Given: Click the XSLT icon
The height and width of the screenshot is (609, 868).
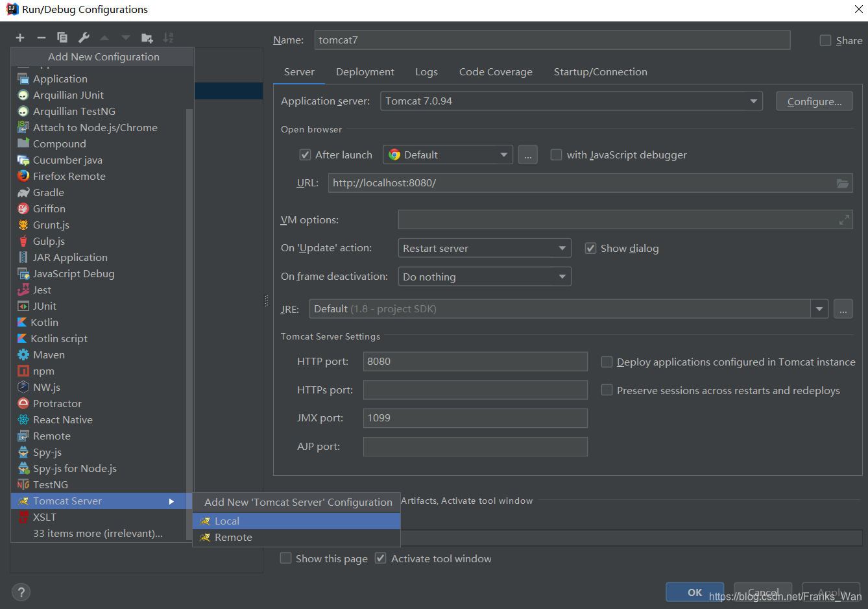Looking at the screenshot, I should tap(23, 517).
